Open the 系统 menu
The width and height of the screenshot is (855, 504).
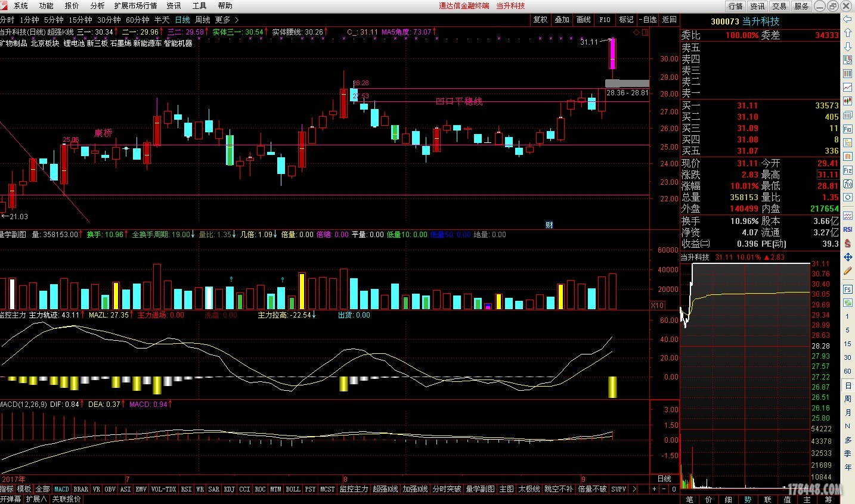[x=21, y=6]
